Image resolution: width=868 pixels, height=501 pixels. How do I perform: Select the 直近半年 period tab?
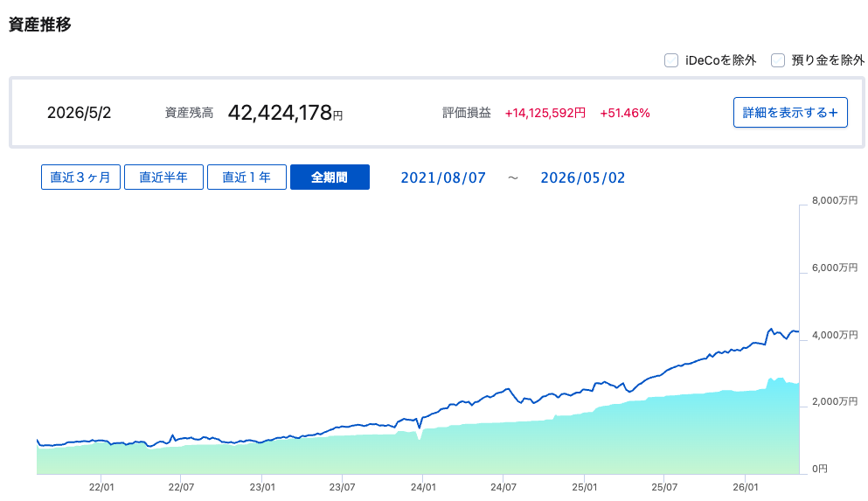(163, 177)
